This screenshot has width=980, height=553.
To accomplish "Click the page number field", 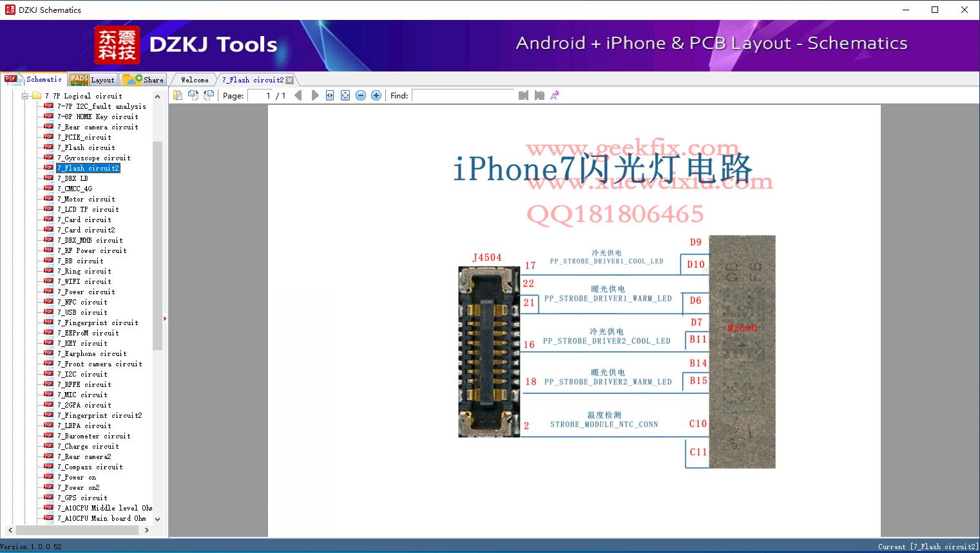I will 260,95.
